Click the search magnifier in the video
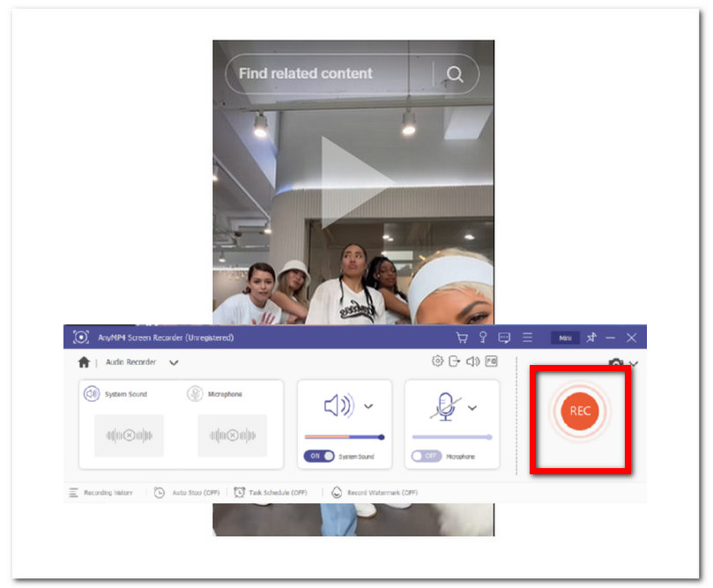713x588 pixels. click(x=455, y=75)
